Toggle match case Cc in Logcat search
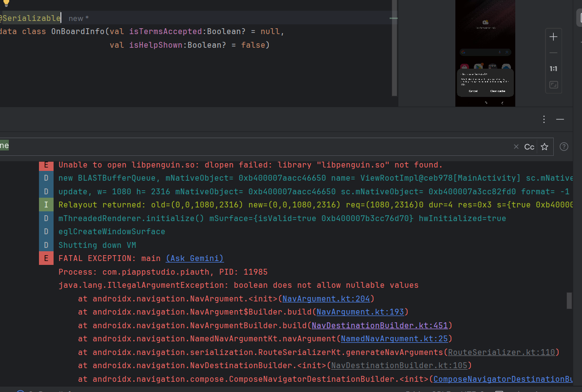This screenshot has height=392, width=582. [x=529, y=147]
